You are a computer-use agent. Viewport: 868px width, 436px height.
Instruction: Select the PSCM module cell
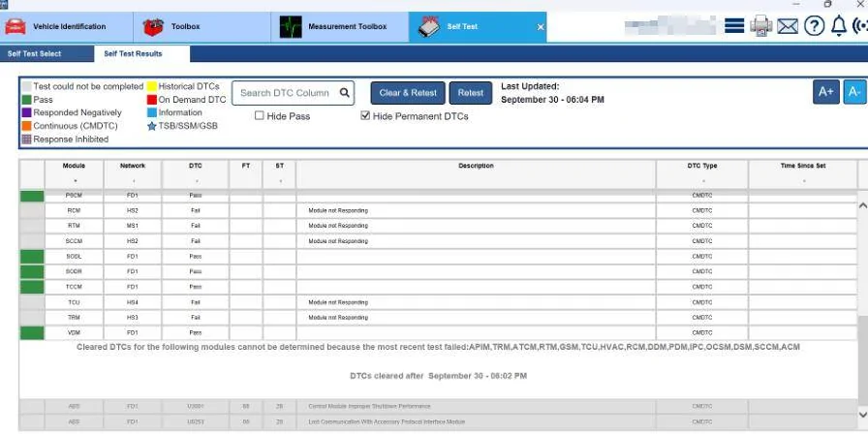point(74,196)
